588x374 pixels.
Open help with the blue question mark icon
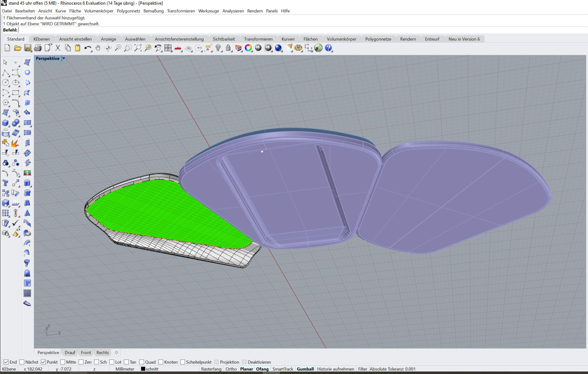328,48
